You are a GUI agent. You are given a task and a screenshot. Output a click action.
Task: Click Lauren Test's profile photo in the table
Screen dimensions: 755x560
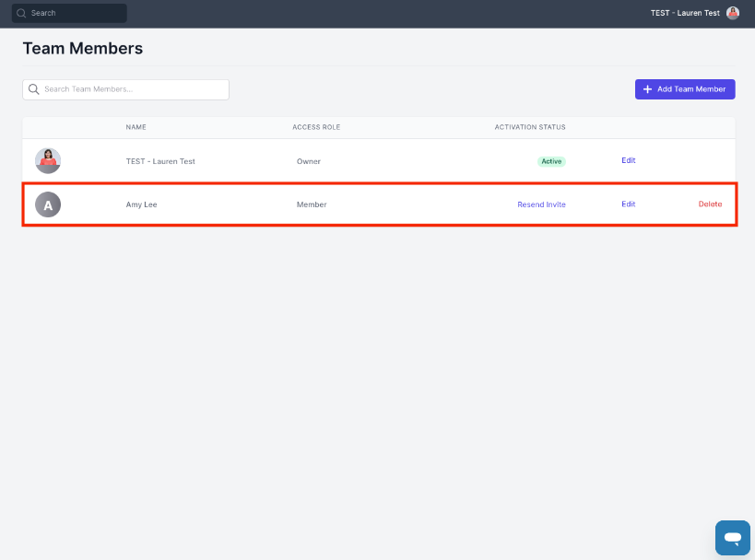click(x=48, y=160)
